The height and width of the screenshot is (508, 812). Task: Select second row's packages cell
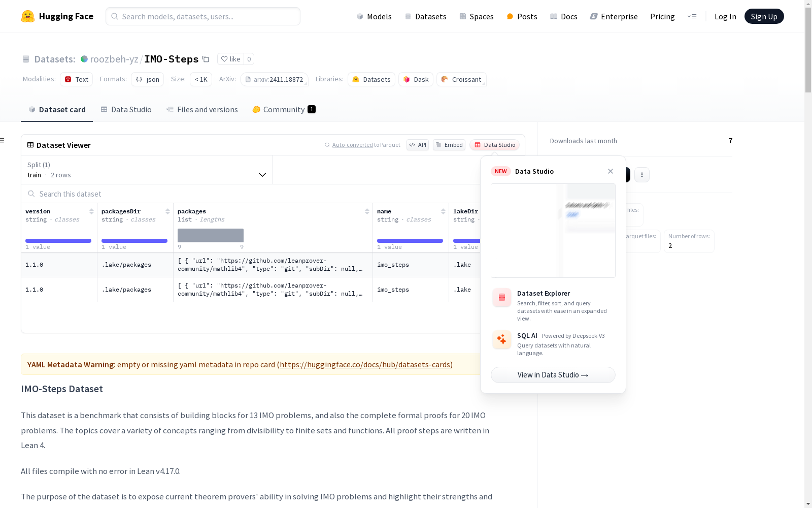(273, 290)
